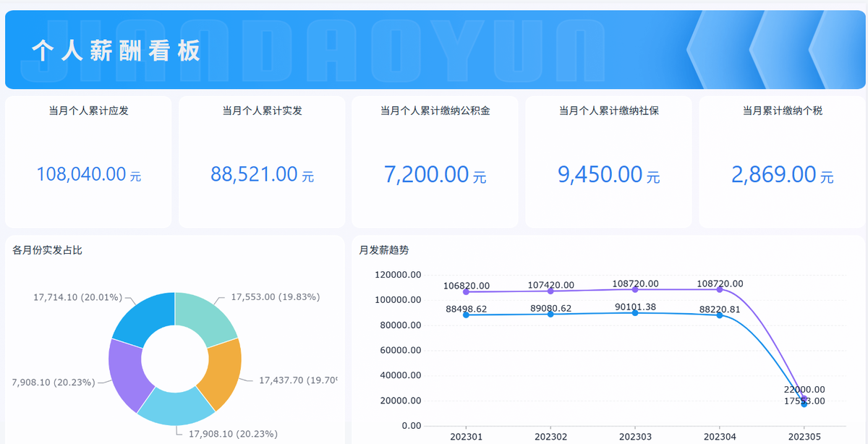Click the purple donut segment on the left
The height and width of the screenshot is (444, 868).
125,372
